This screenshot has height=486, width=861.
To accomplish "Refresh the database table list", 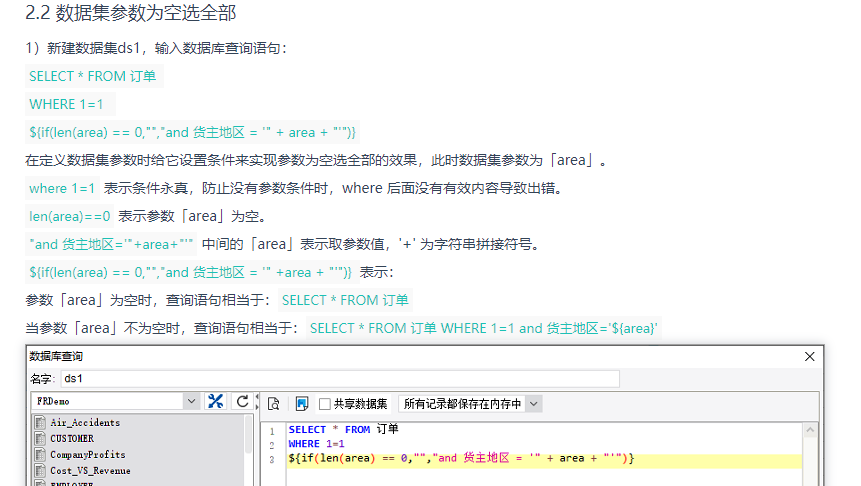I will tap(242, 401).
